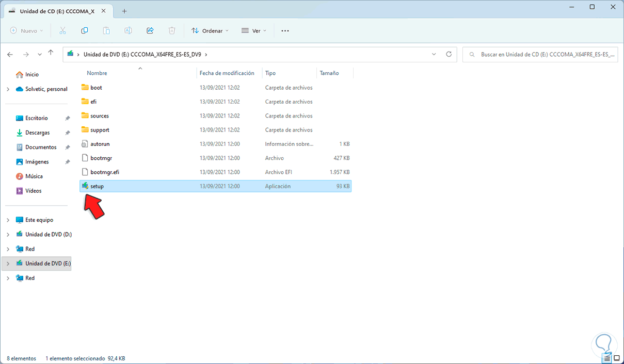The image size is (624, 364).
Task: Click the Refresh button in address bar
Action: pos(449,54)
